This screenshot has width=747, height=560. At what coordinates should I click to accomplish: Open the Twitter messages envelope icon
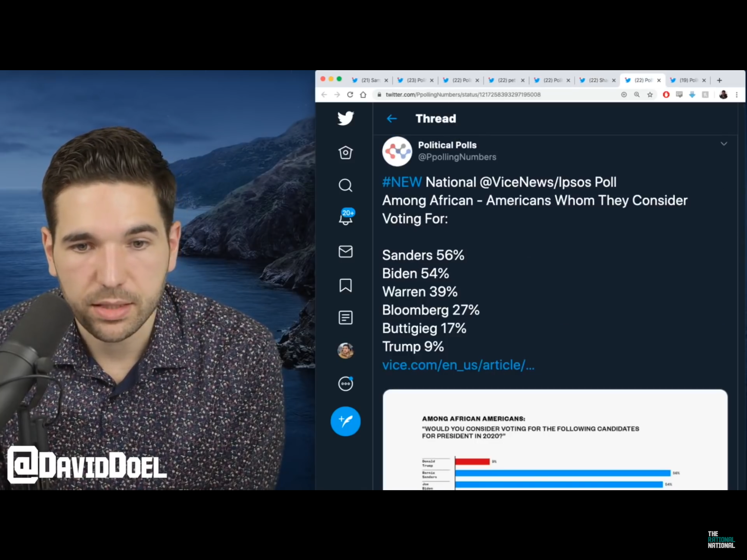346,252
